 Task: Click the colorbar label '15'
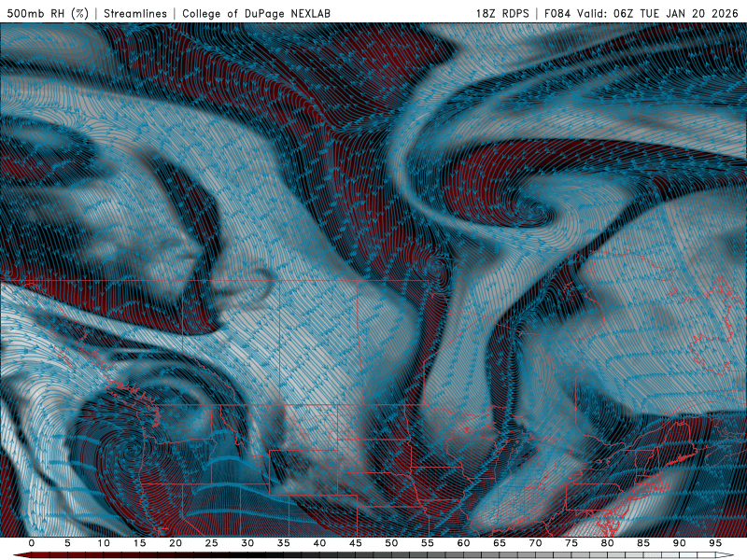coord(139,543)
